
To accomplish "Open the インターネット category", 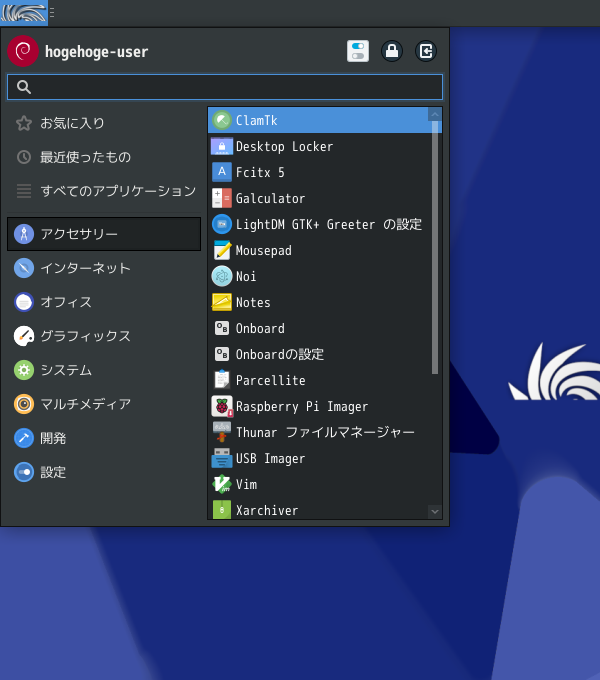I will [104, 268].
